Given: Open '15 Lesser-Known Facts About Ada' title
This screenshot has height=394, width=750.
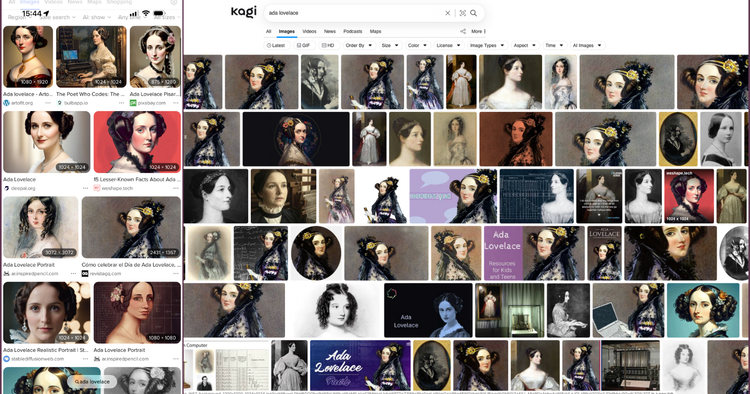Looking at the screenshot, I should 137,179.
